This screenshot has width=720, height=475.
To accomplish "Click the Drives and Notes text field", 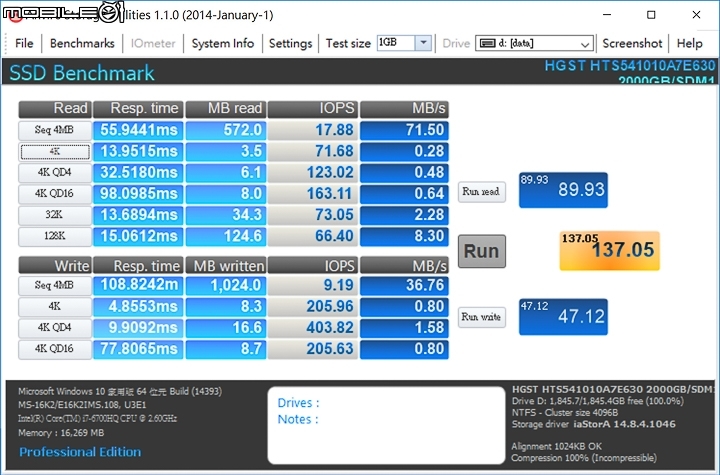I will coord(386,425).
